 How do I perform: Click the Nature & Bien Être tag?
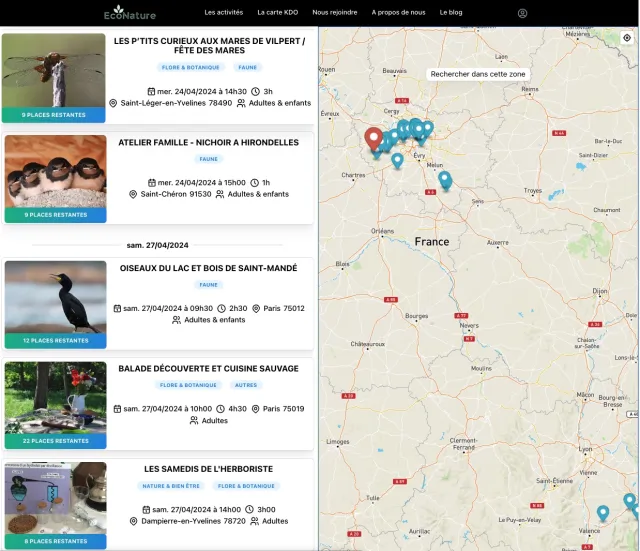(x=171, y=486)
